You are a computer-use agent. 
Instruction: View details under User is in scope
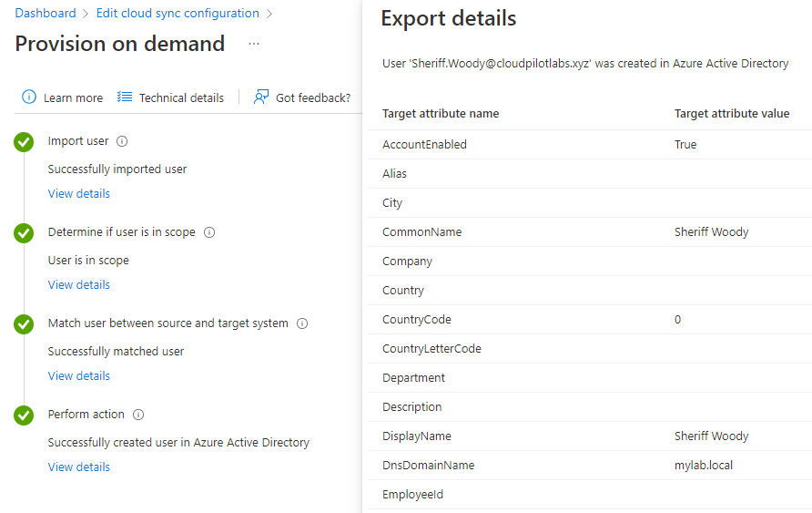78,285
